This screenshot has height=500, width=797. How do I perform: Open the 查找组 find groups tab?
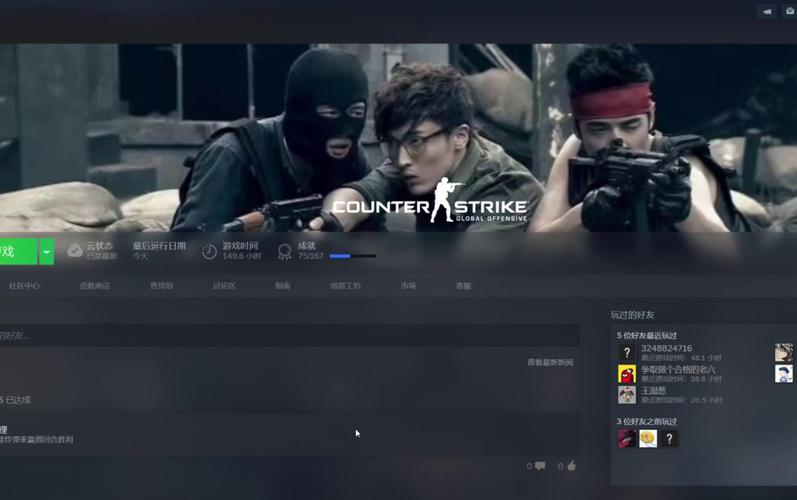click(162, 286)
